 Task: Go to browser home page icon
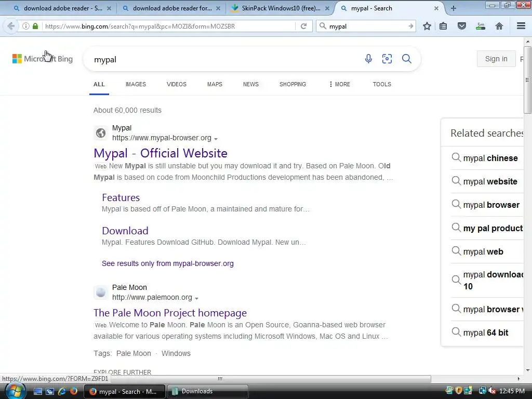point(499,26)
